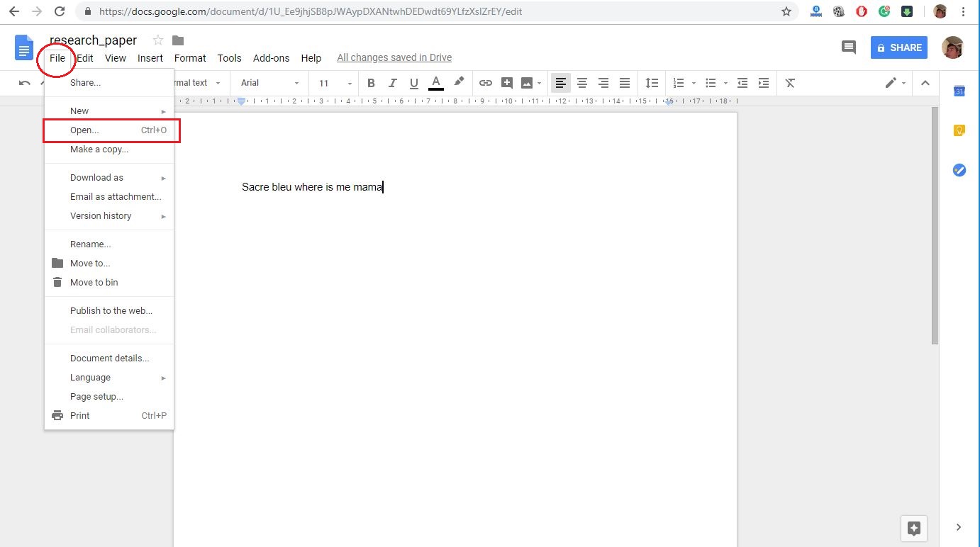
Task: Open the Add-ons menu
Action: pyautogui.click(x=272, y=58)
